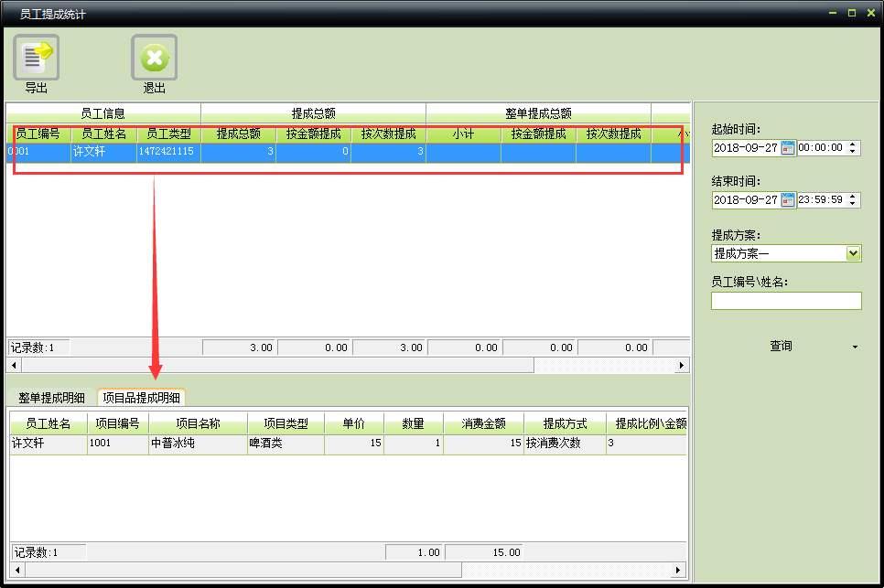884x588 pixels.
Task: Open the calendar picker for 结束时间
Action: [788, 200]
